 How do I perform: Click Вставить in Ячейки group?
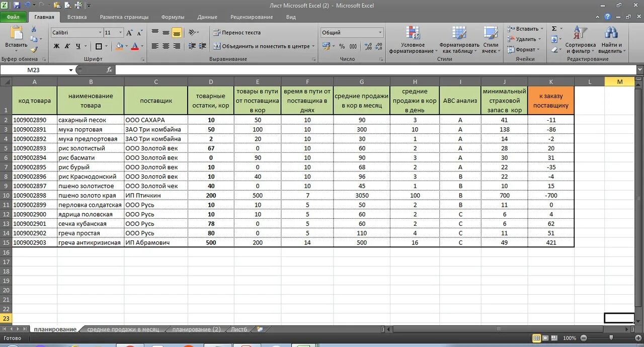524,29
